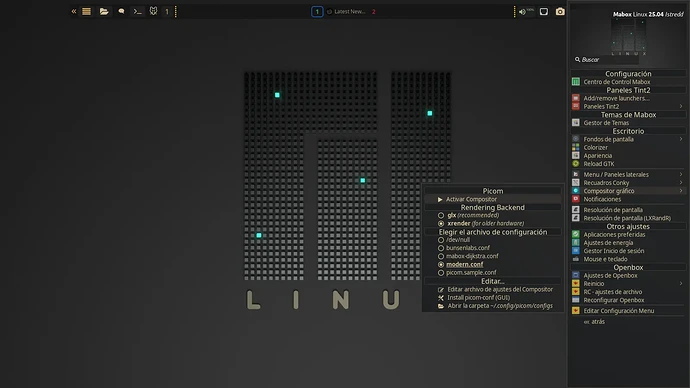Open Centro de Control Mabox icon
Screen dimensions: 690x388
pos(576,82)
